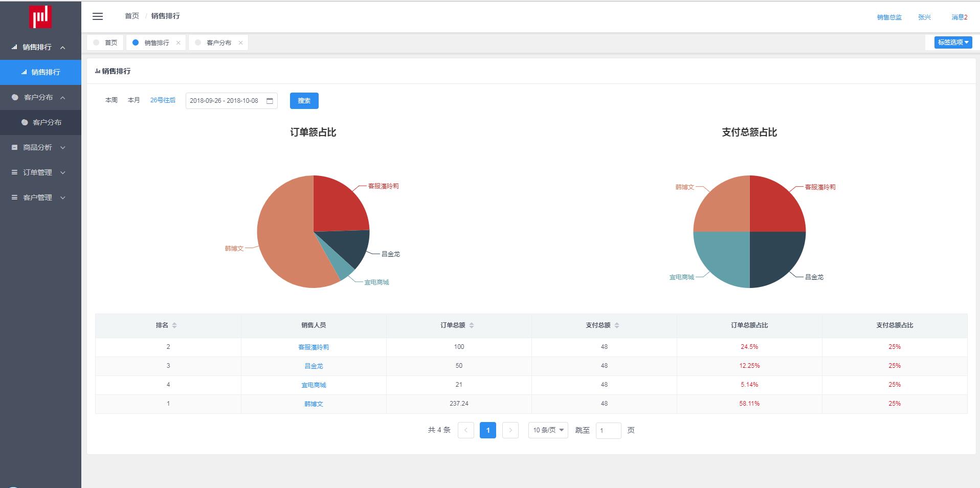Click the 订单管理 list icon in sidebar
Viewport: 980px width, 488px height.
[x=14, y=172]
